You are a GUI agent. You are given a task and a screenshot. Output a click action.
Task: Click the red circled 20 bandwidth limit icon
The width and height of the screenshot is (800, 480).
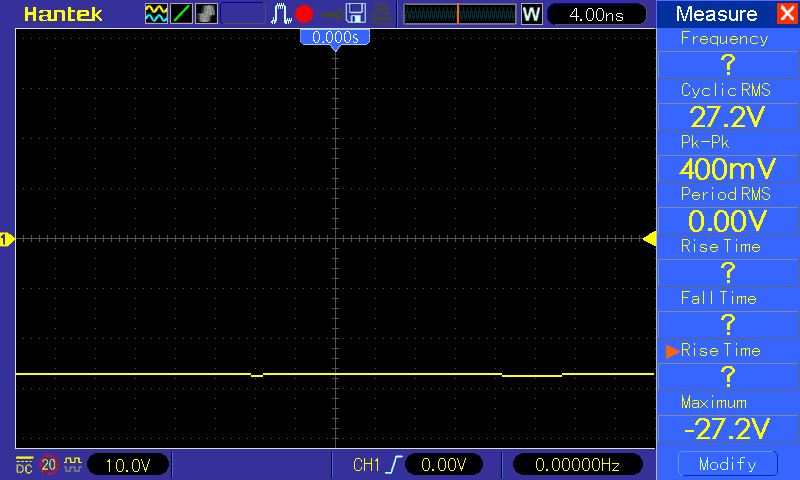click(49, 465)
